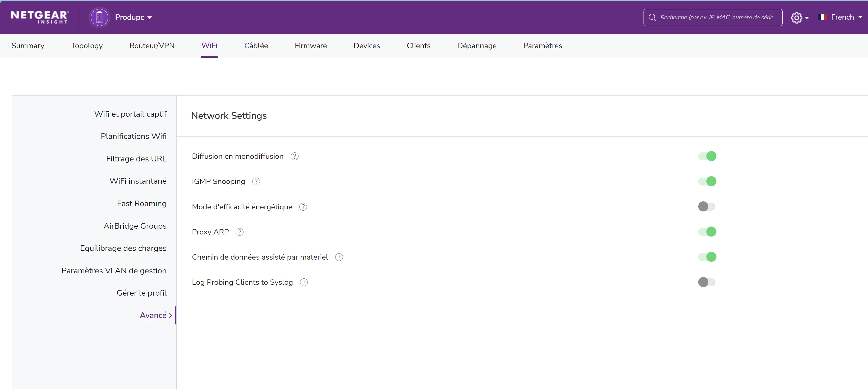
Task: Disable the Diffusion en monodiffusion toggle
Action: tap(707, 156)
